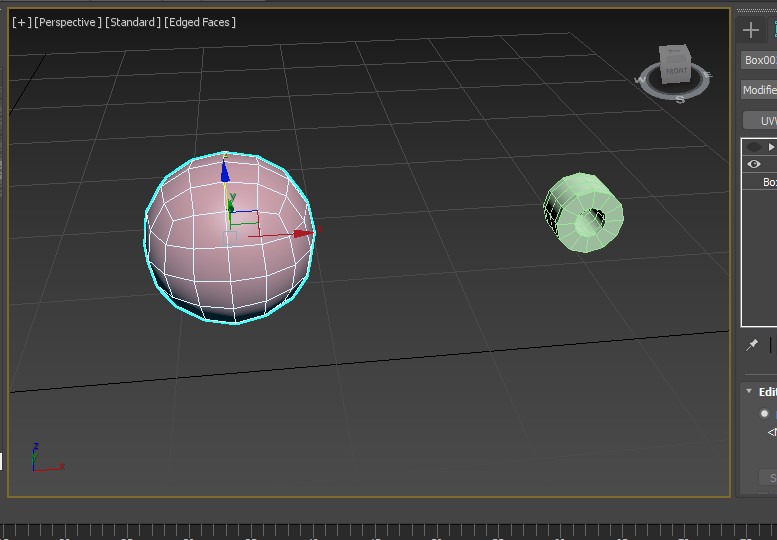The image size is (777, 540).
Task: Click the ViewCube compass W marker
Action: (x=641, y=81)
